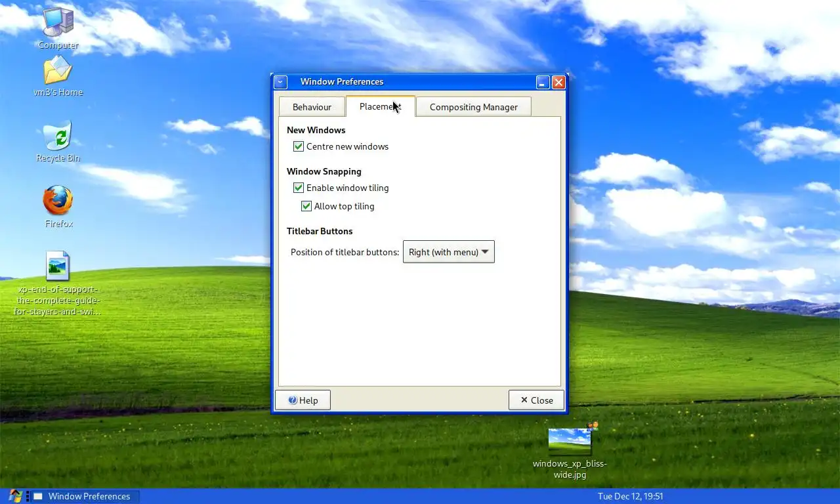The image size is (840, 504).
Task: Open the Computer desktop icon
Action: (x=58, y=22)
